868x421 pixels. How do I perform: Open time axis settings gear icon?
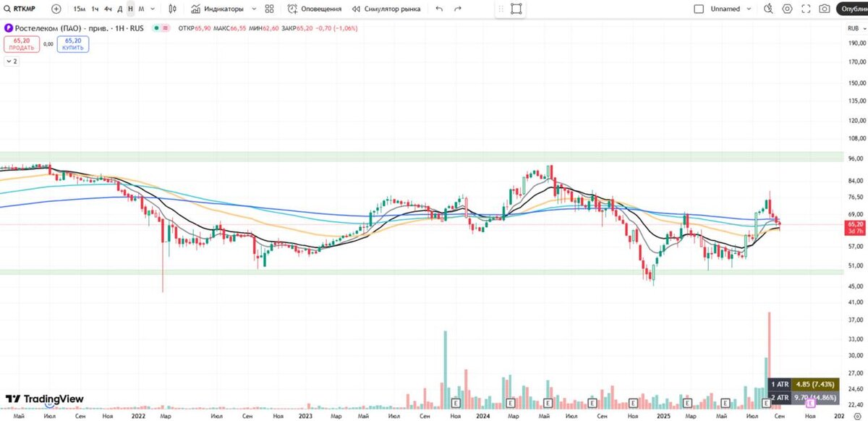857,416
